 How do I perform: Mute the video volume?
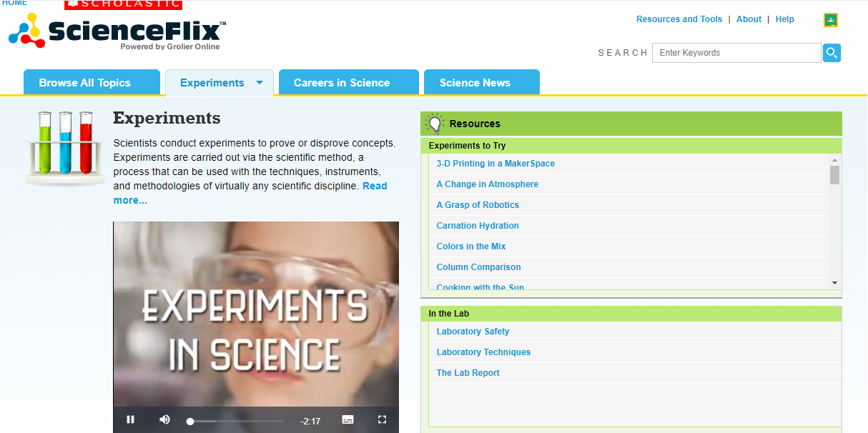point(164,420)
